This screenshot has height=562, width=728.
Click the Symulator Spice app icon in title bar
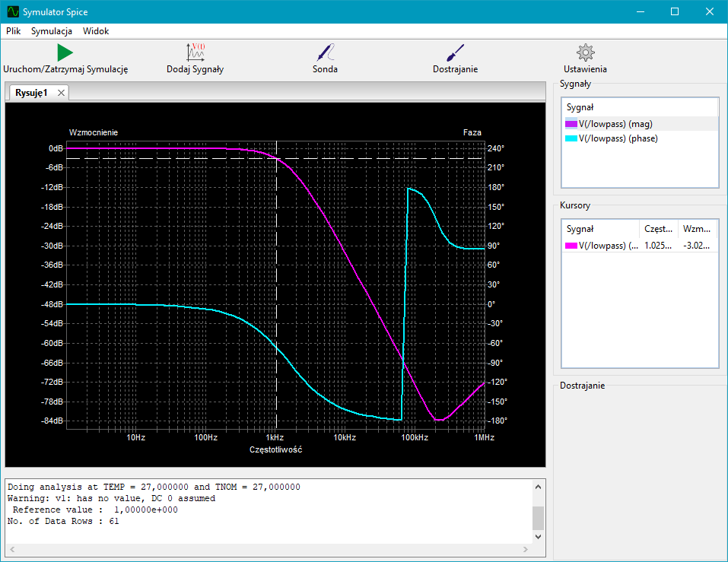[x=13, y=11]
